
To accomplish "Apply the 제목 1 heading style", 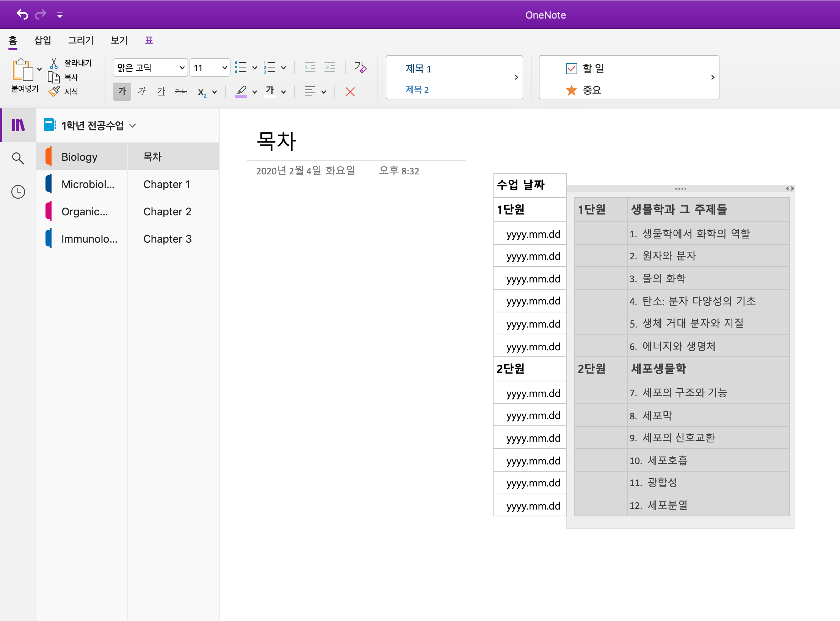I will [418, 69].
